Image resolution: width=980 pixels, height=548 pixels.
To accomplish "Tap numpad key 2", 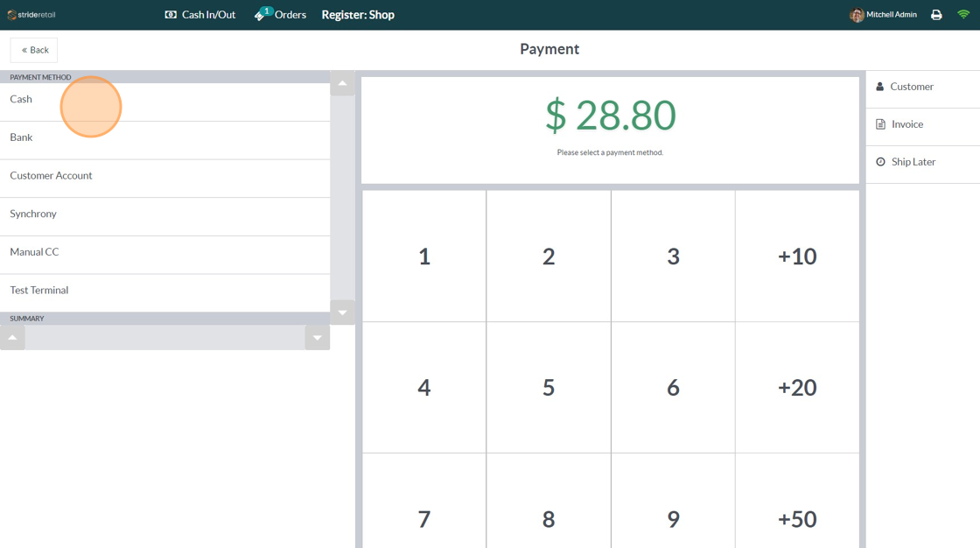I will [x=549, y=256].
